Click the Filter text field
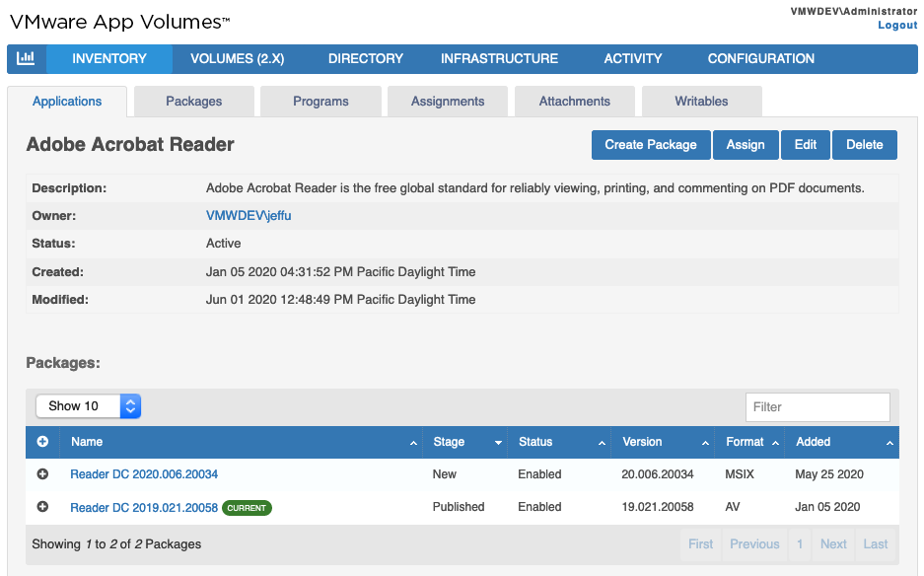The height and width of the screenshot is (576, 924). (817, 406)
